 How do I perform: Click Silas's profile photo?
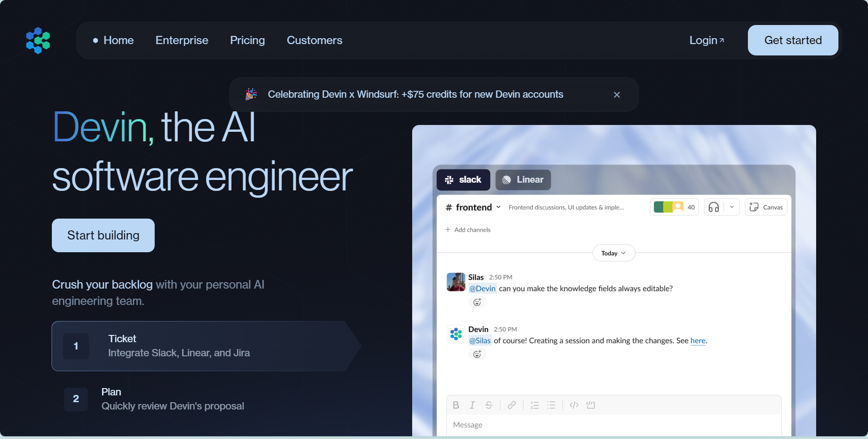tap(456, 282)
